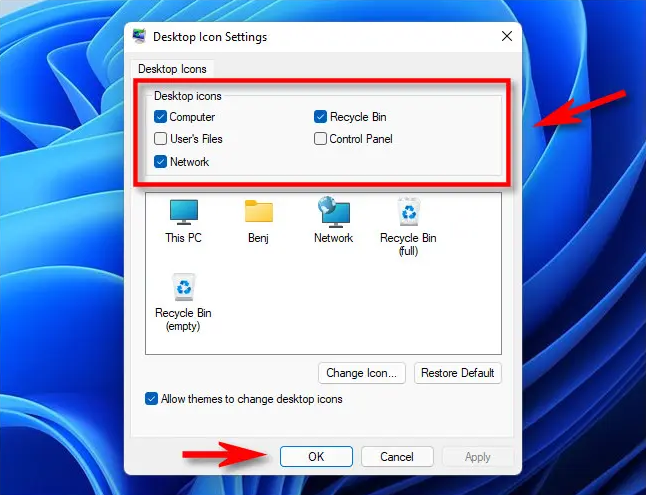Select the Recycle Bin (full) icon
The width and height of the screenshot is (646, 495).
[408, 211]
